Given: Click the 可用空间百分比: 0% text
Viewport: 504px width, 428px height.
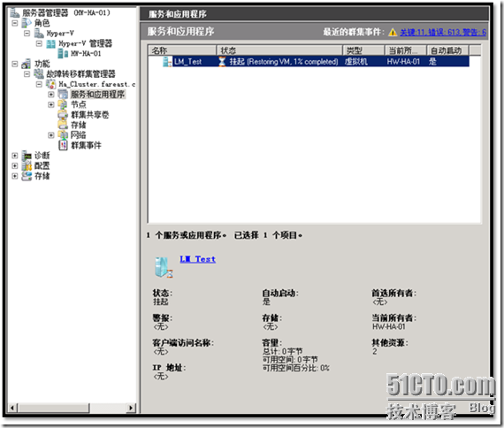Looking at the screenshot, I should coord(296,368).
